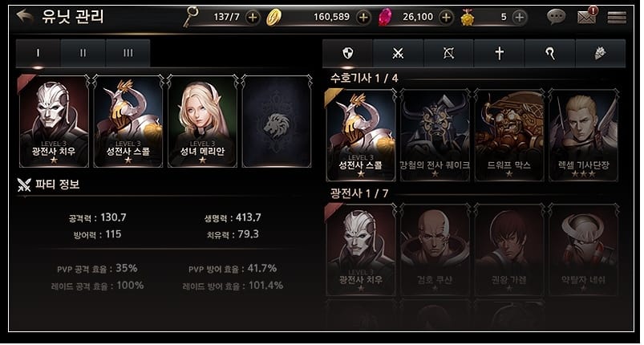
Task: Buy ruby gems with plus icon
Action: click(446, 18)
